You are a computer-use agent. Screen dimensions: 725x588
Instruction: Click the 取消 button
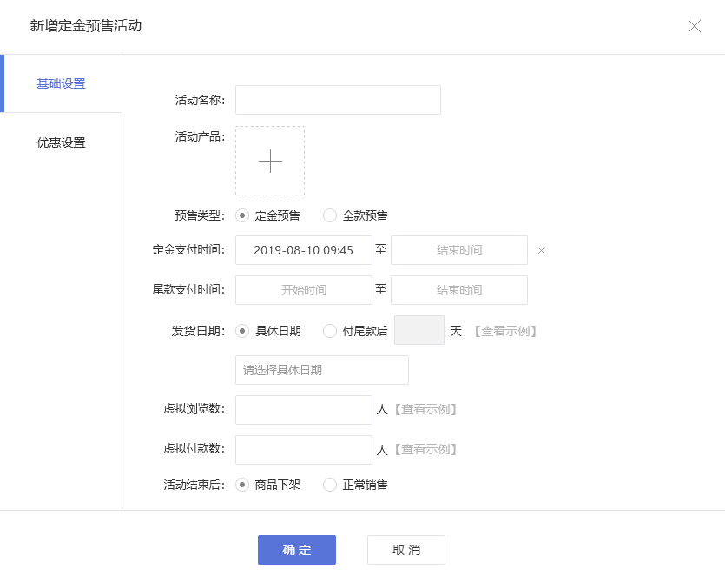pos(406,550)
